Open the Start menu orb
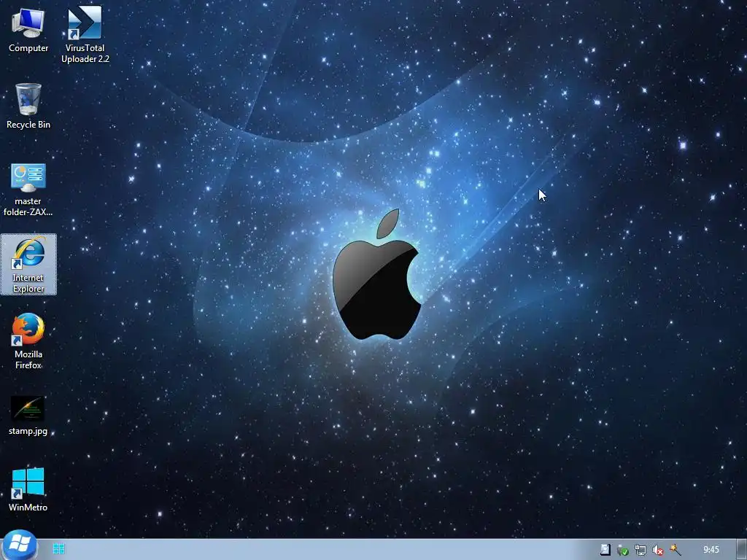 19,545
